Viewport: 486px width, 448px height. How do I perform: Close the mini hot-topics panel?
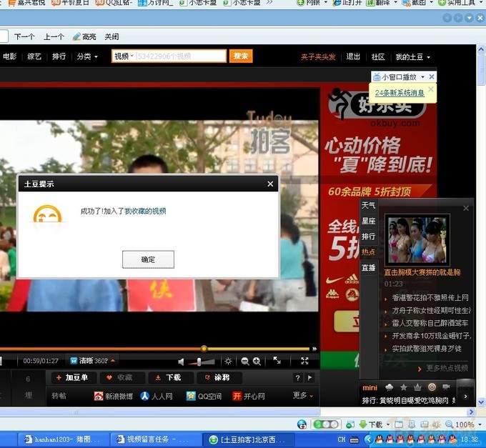[466, 208]
